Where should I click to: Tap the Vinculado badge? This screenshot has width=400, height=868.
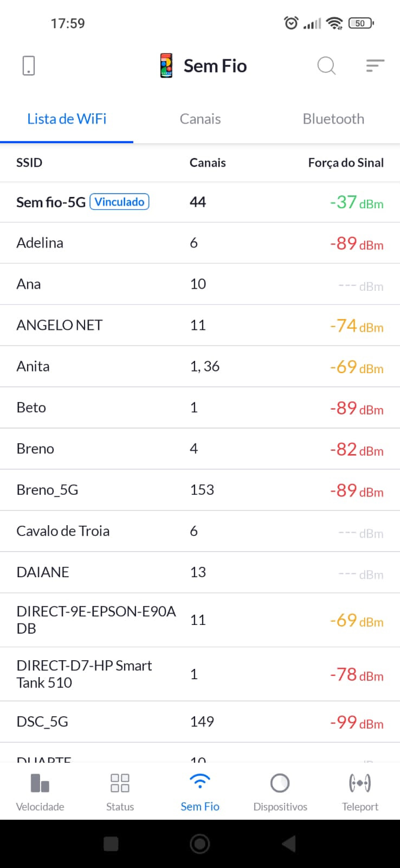coord(119,202)
